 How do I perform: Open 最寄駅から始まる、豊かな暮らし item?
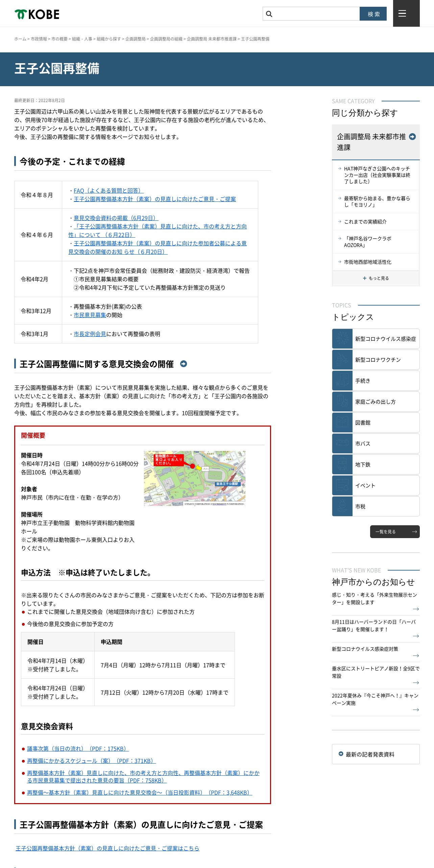(376, 201)
